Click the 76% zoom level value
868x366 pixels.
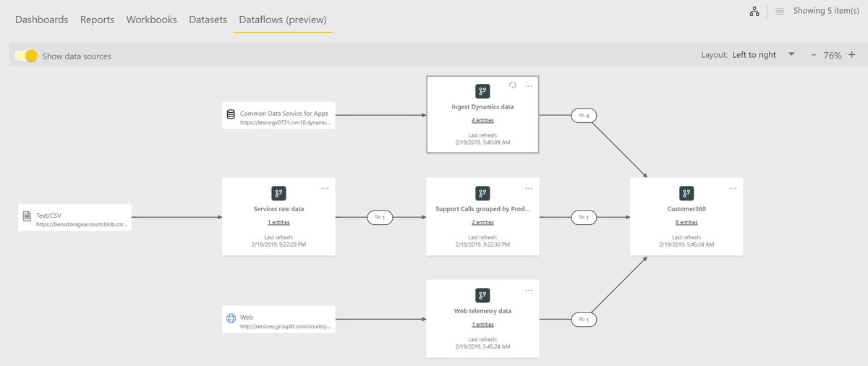[833, 56]
